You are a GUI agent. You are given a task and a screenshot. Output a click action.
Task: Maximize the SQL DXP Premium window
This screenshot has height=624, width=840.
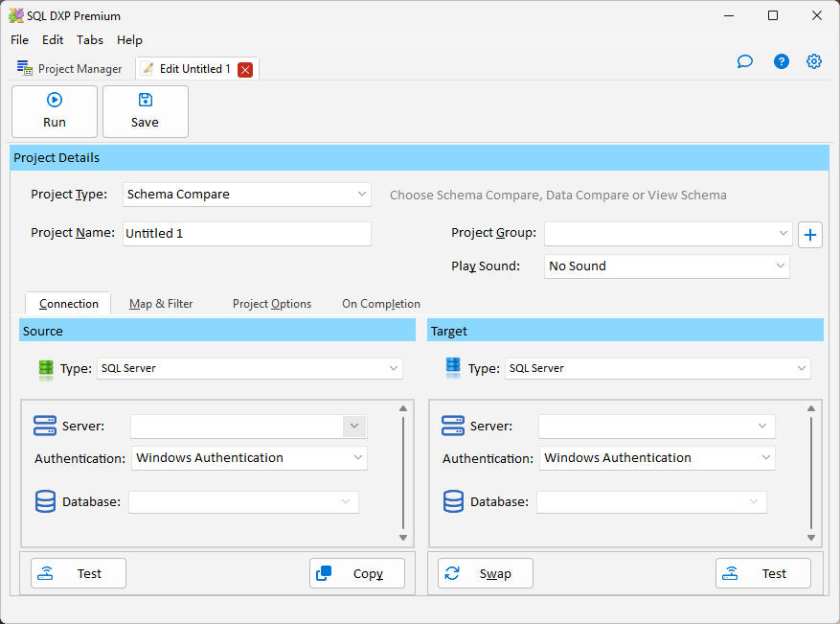tap(773, 15)
